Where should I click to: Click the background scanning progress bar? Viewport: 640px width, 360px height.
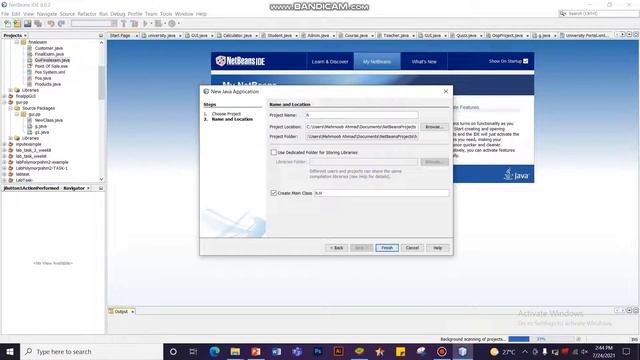(541, 339)
